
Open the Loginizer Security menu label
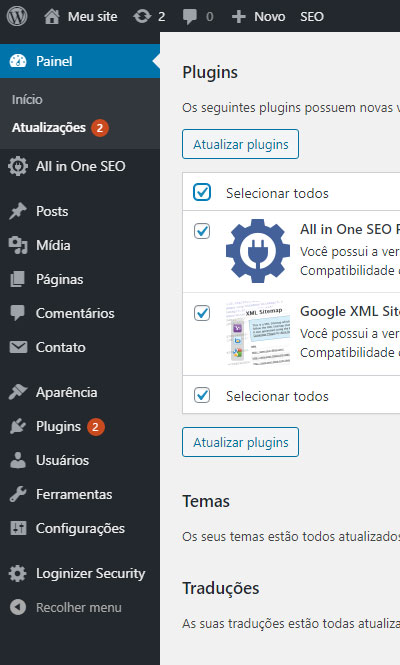[x=90, y=573]
